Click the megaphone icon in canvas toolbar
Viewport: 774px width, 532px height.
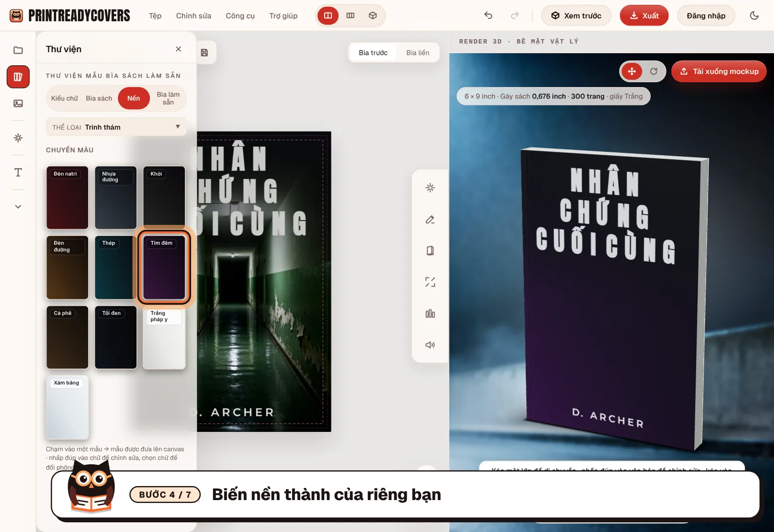click(x=430, y=345)
